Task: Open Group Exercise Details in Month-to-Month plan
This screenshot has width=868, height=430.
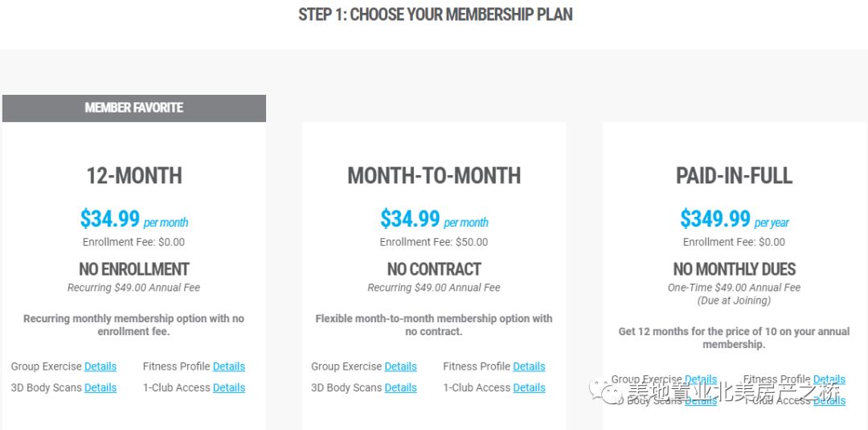Action: (x=400, y=367)
